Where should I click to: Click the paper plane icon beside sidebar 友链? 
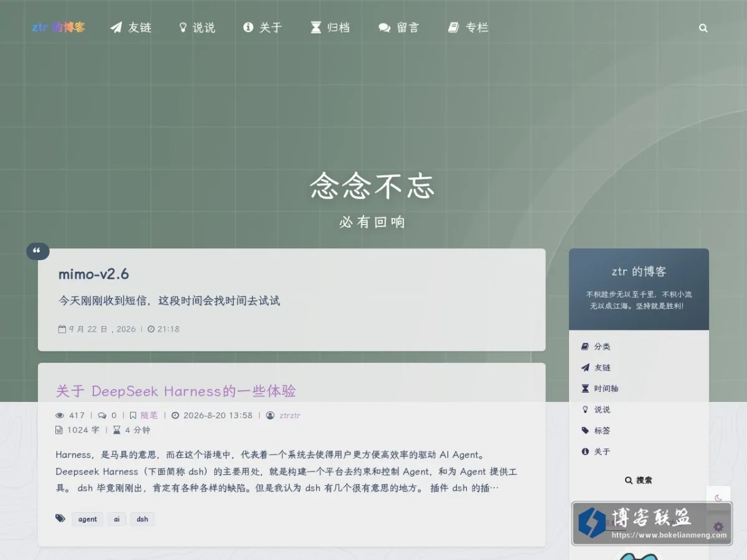click(x=585, y=368)
